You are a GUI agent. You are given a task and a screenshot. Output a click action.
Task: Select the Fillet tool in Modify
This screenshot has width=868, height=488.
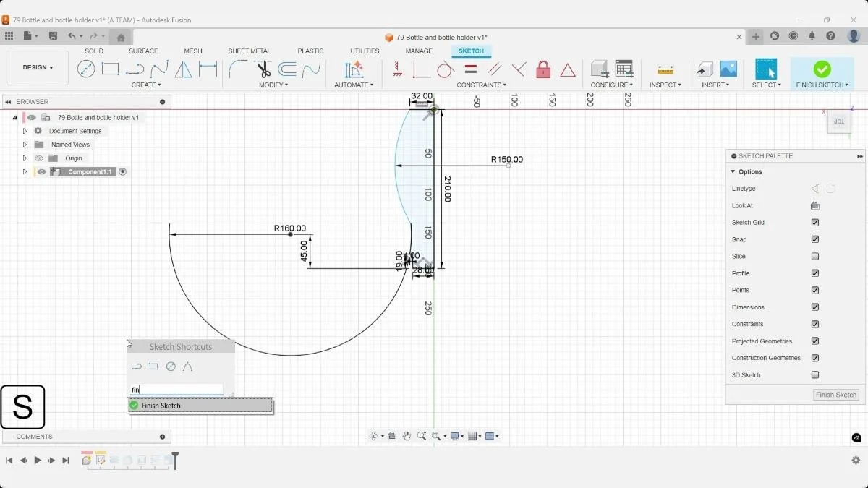238,69
